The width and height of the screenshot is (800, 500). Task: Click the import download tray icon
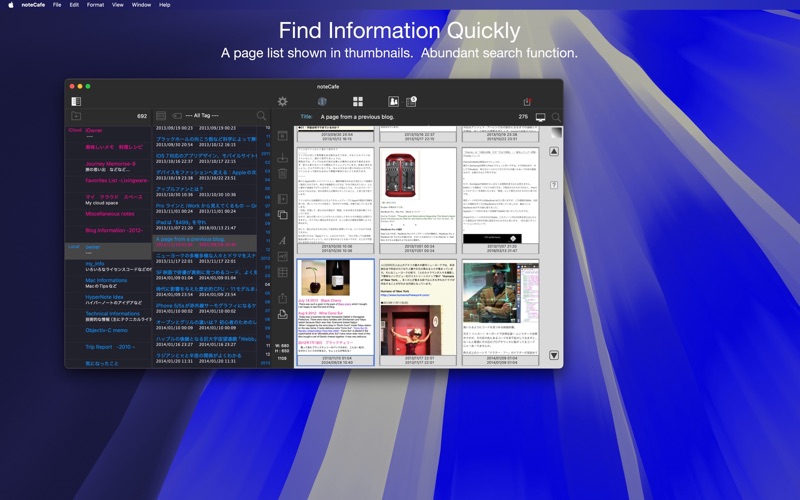(x=282, y=158)
